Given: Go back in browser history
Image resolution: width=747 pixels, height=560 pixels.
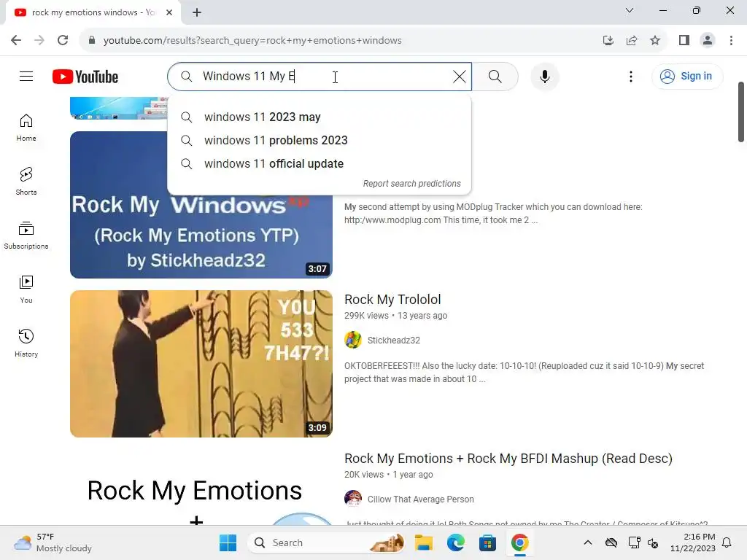Looking at the screenshot, I should click(16, 41).
